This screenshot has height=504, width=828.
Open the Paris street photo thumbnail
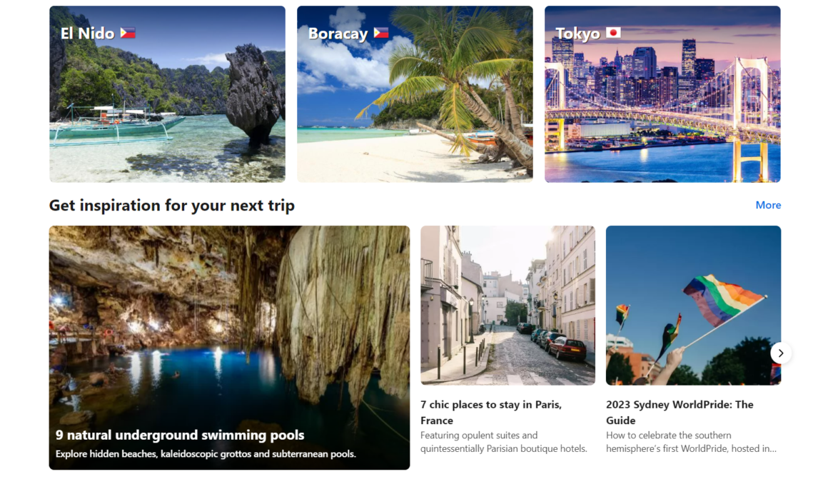508,306
